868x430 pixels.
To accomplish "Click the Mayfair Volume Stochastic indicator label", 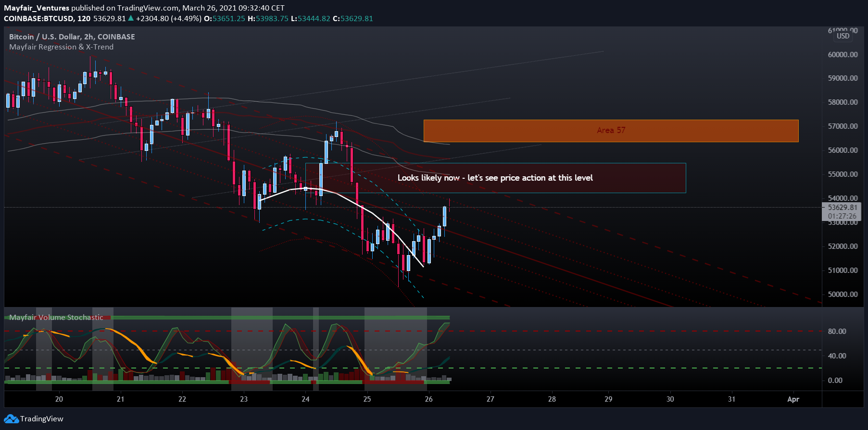I will [56, 318].
